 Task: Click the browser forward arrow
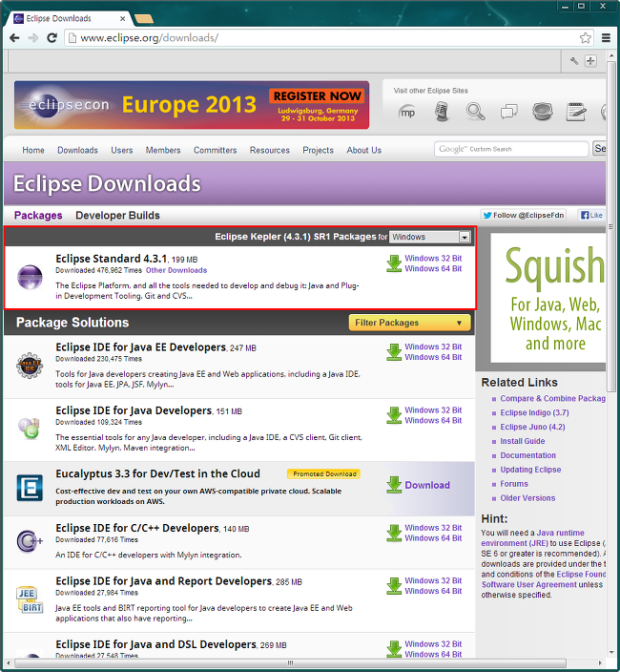click(33, 38)
